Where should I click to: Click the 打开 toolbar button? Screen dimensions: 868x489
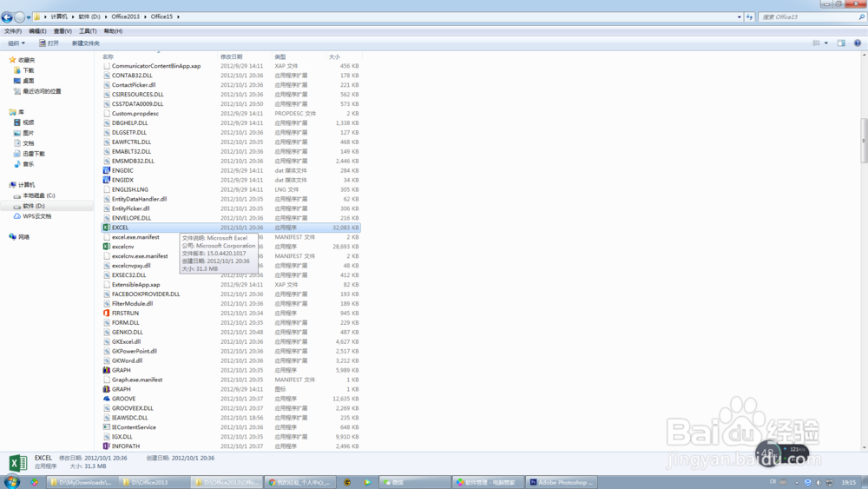click(49, 43)
